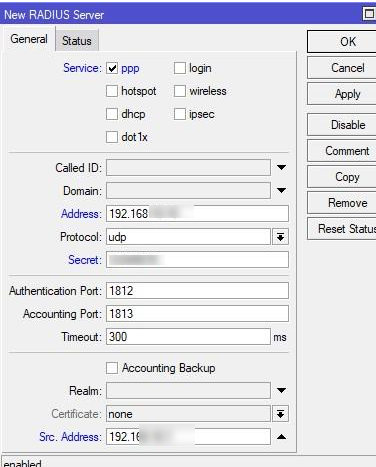Tick the dot1x service checkbox
This screenshot has width=376, height=467.
112,137
